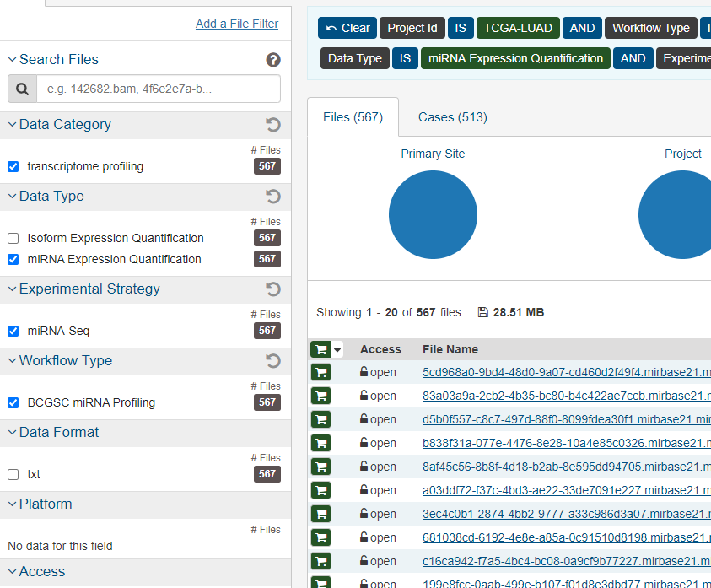Add file b838f31a-077e to cart
This screenshot has width=711, height=588.
(x=321, y=443)
